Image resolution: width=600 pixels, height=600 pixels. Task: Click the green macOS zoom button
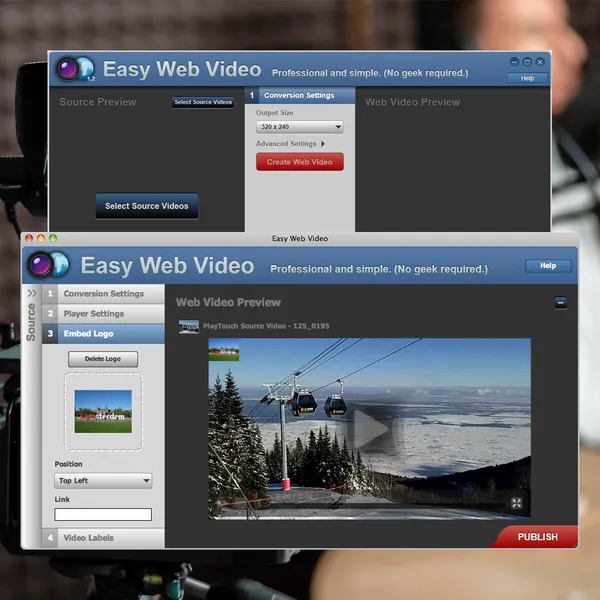coord(53,238)
